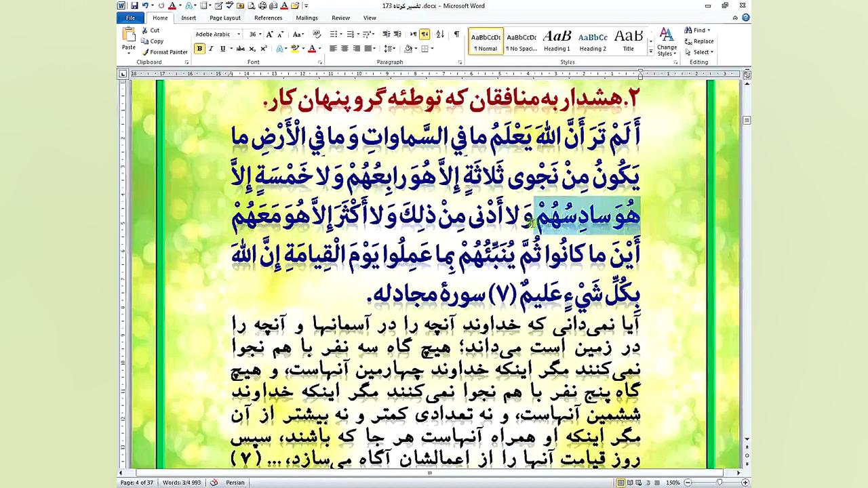Select the Format Painter icon
This screenshot has width=868, height=488.
click(144, 52)
